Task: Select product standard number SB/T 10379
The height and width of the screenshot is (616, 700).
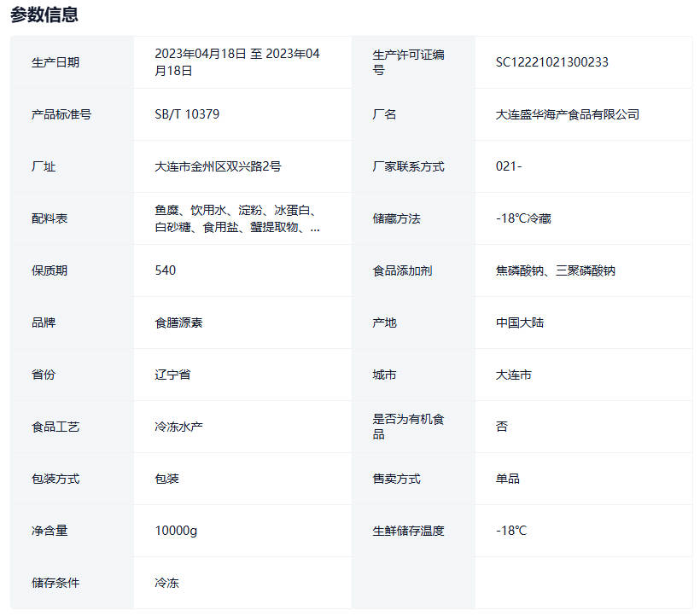Action: [187, 114]
